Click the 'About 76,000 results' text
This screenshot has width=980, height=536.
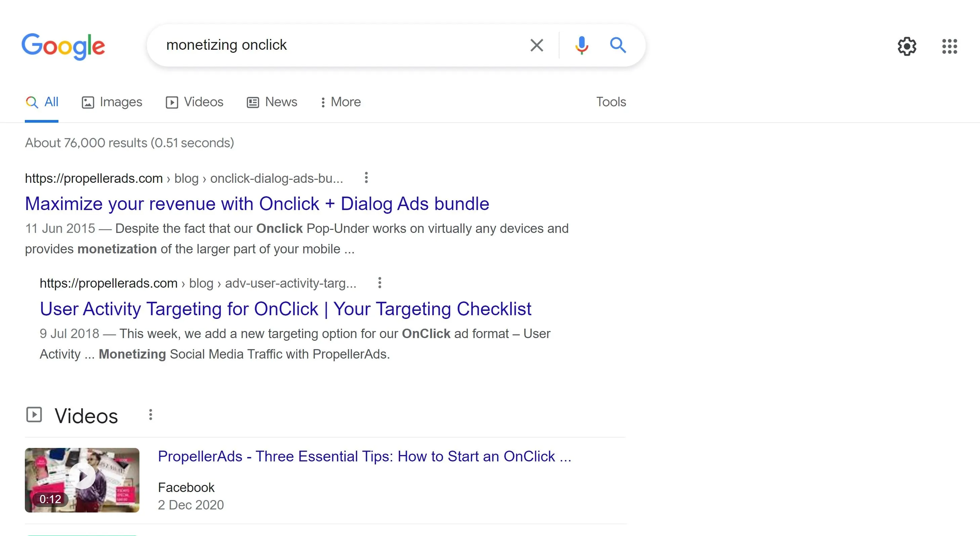pos(129,143)
